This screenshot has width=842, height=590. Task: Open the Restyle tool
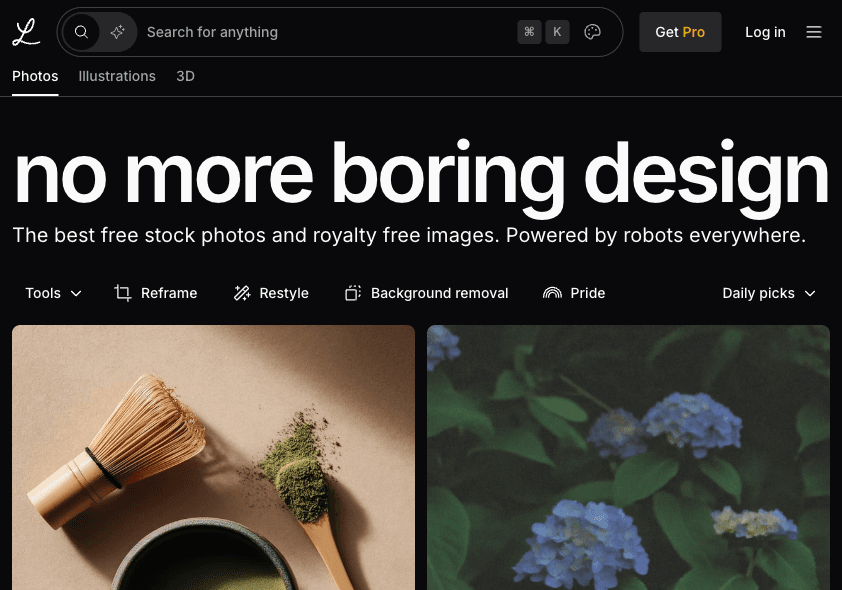271,293
